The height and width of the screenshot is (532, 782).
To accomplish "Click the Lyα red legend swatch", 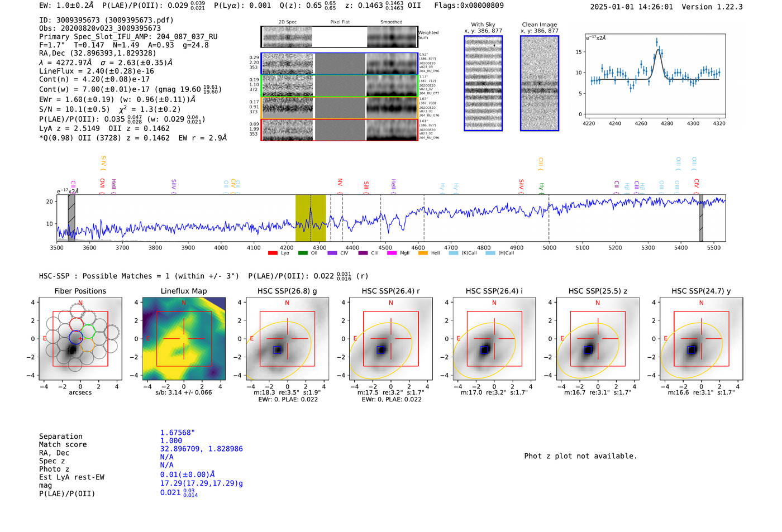I will [273, 253].
